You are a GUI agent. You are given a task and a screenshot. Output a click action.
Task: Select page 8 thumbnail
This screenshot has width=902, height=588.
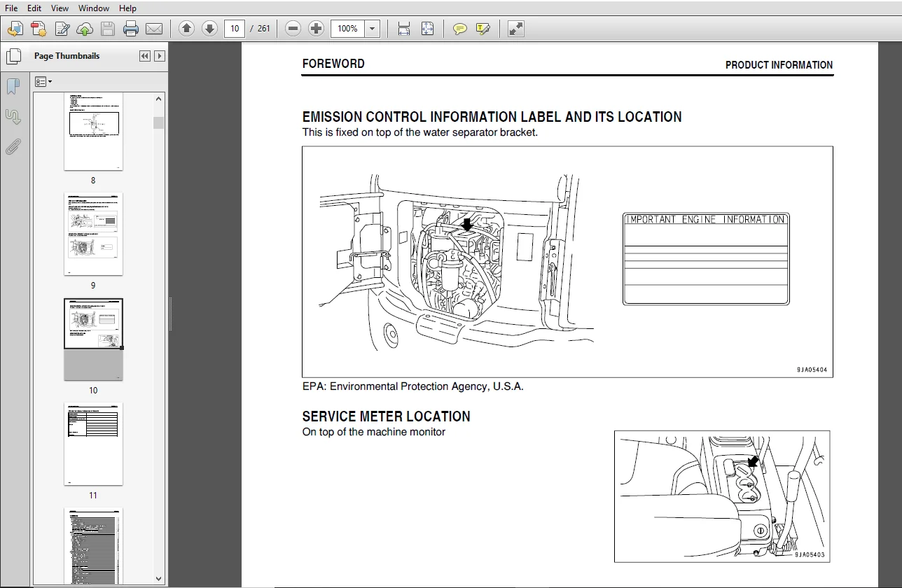click(x=93, y=131)
